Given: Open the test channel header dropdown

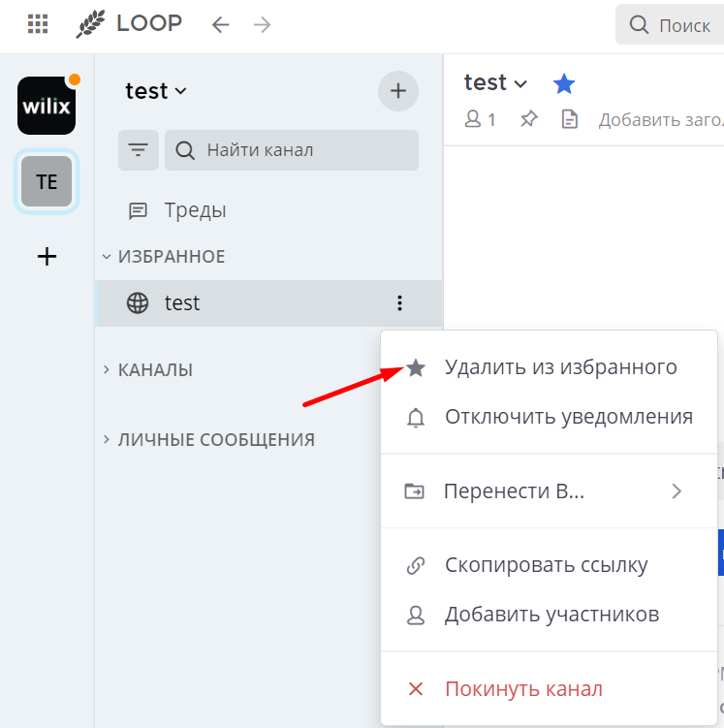Looking at the screenshot, I should tap(495, 83).
